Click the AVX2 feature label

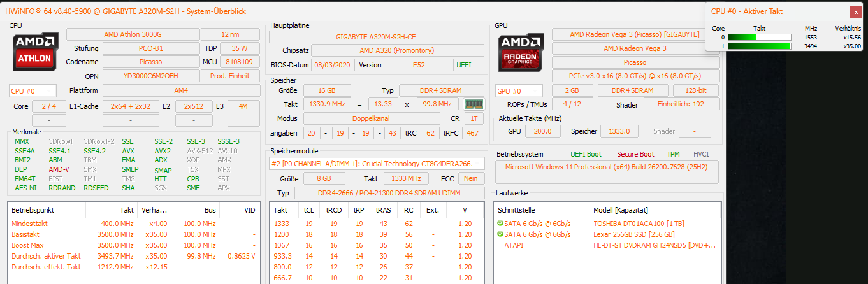pyautogui.click(x=163, y=151)
